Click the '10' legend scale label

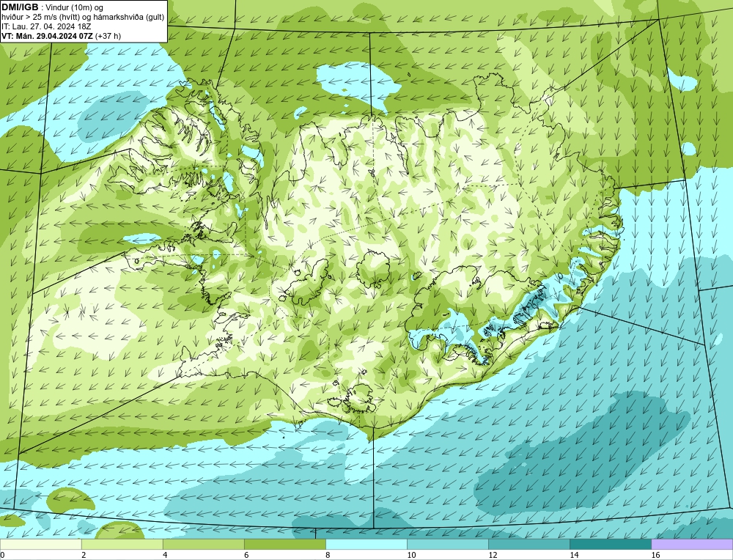tap(411, 555)
